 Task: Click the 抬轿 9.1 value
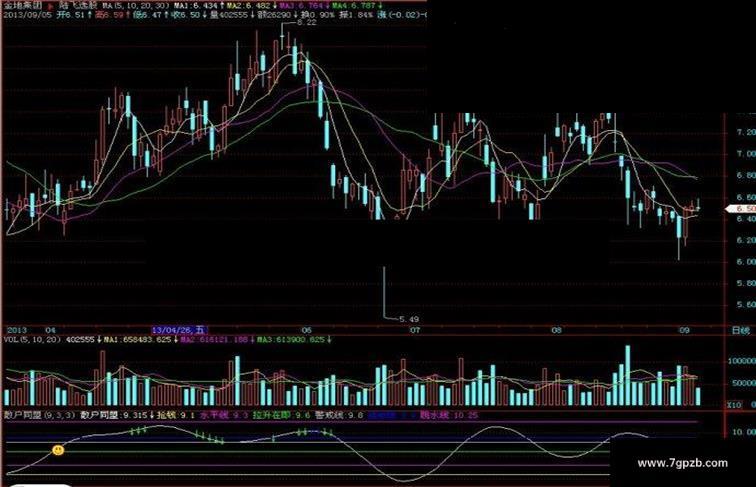(176, 415)
